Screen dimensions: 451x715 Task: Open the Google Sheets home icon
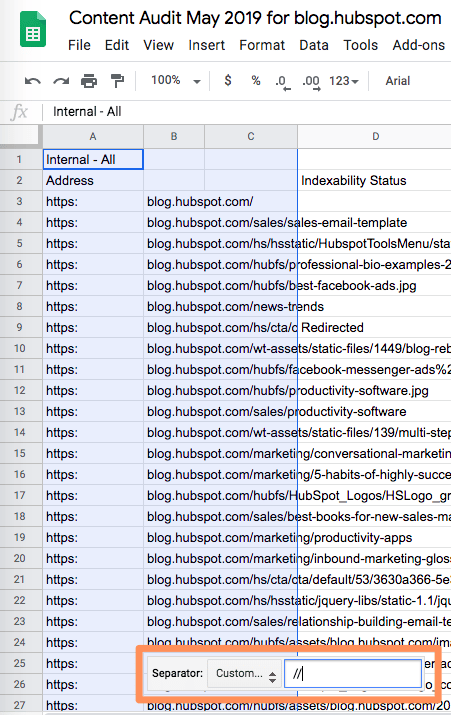coord(33,30)
